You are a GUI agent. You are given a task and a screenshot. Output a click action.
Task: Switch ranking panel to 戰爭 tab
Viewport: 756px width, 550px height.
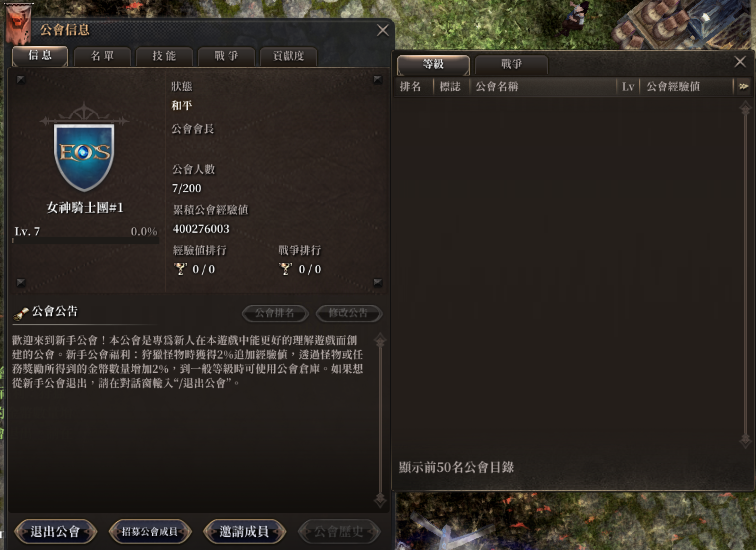(511, 65)
